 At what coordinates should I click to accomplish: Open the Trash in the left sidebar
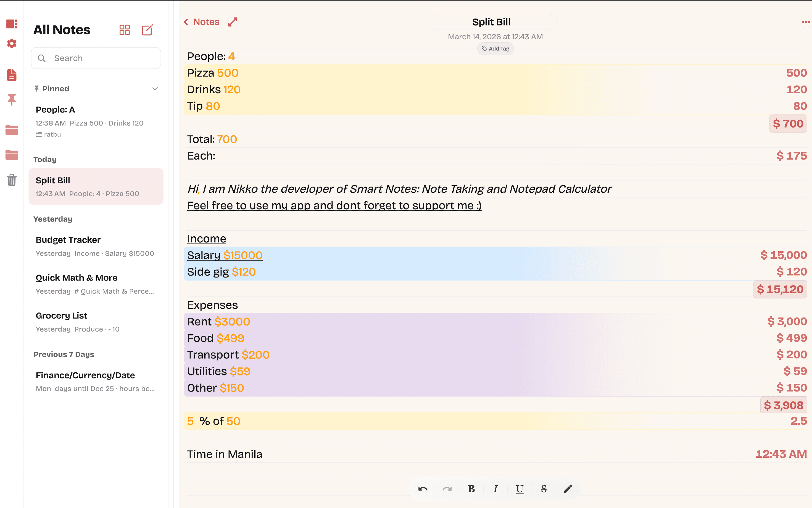coord(11,180)
